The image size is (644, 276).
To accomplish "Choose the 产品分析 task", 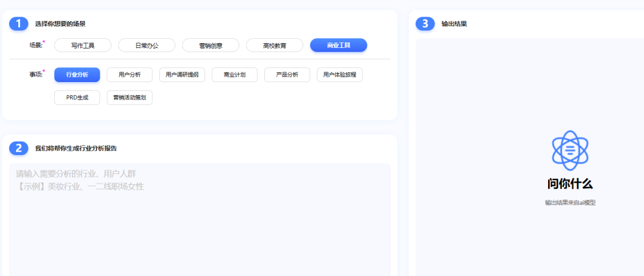I will point(287,75).
